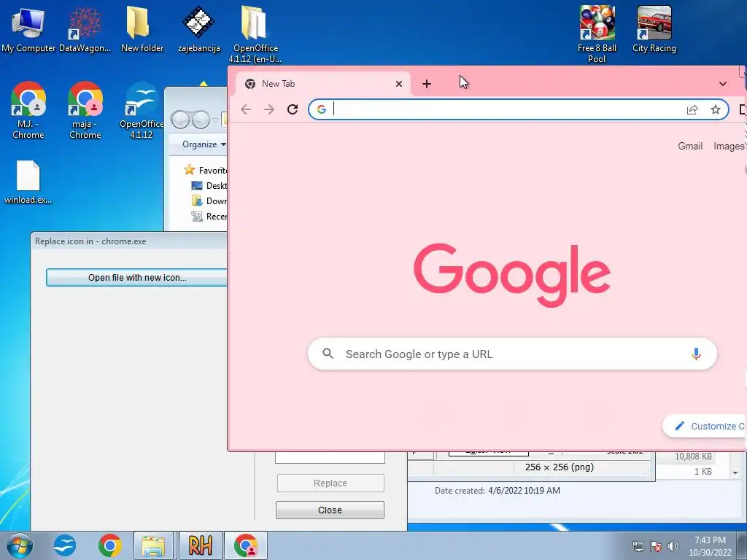Open OpenOffice from the taskbar
The height and width of the screenshot is (560, 747).
click(65, 545)
